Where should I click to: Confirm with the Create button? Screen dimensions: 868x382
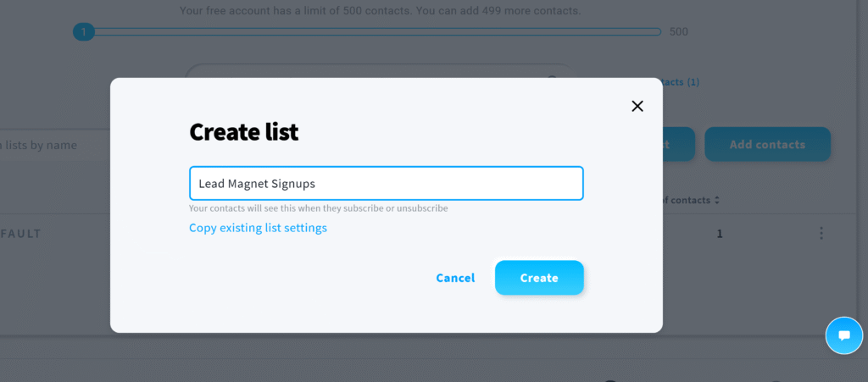point(539,278)
